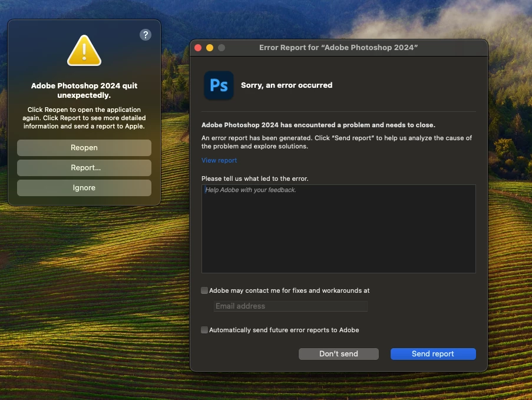
Task: Click 'Click Reopen to open the application' text
Action: (x=84, y=118)
